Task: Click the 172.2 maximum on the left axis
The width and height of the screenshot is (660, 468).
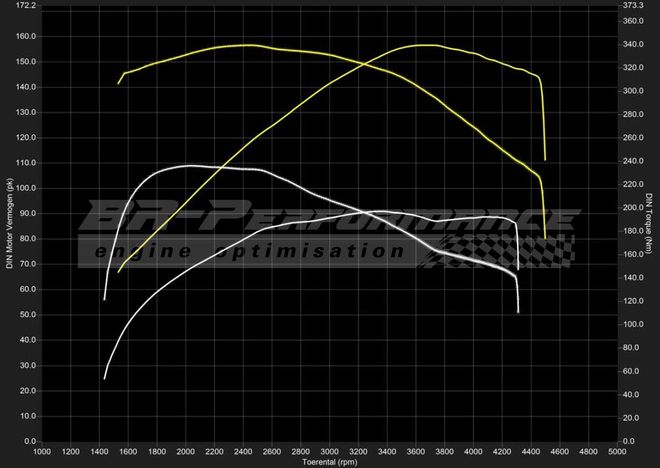Action: pyautogui.click(x=25, y=6)
